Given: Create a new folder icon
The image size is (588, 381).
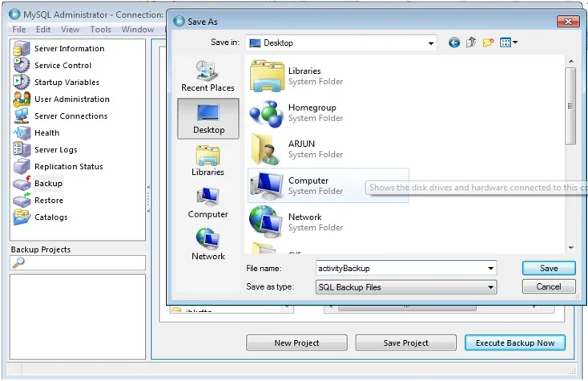Looking at the screenshot, I should coord(488,43).
